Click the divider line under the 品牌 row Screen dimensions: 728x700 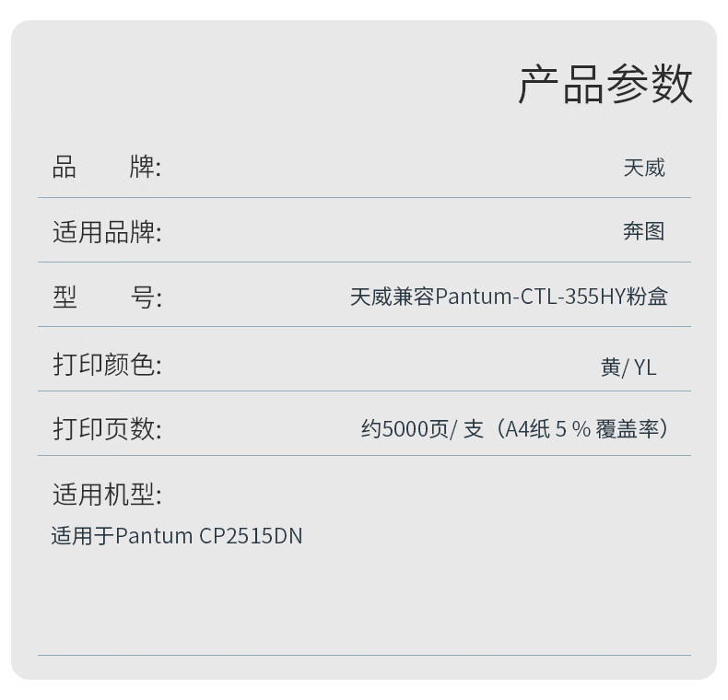[364, 198]
